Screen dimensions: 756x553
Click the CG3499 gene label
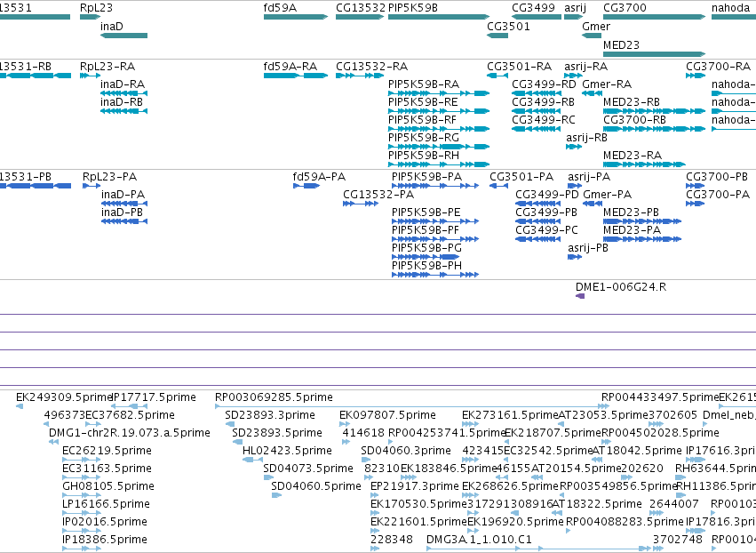[533, 8]
